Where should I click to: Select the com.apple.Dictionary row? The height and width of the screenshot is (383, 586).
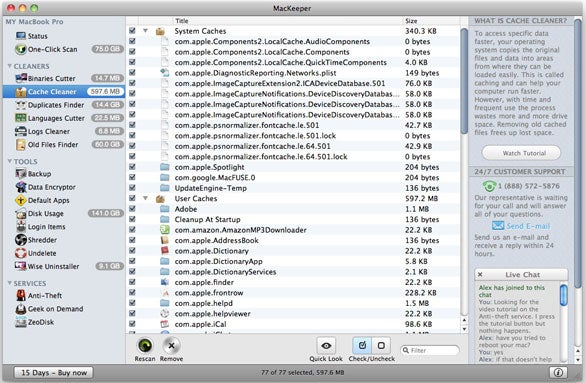pos(293,251)
